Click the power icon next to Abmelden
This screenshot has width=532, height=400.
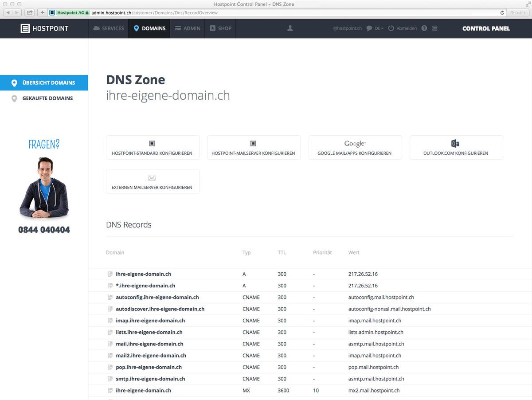(391, 28)
